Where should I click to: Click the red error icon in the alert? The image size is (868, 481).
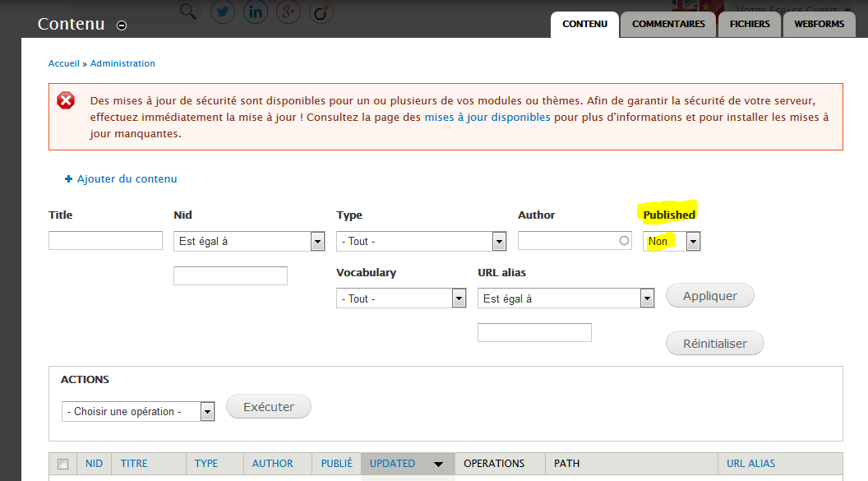pyautogui.click(x=66, y=100)
